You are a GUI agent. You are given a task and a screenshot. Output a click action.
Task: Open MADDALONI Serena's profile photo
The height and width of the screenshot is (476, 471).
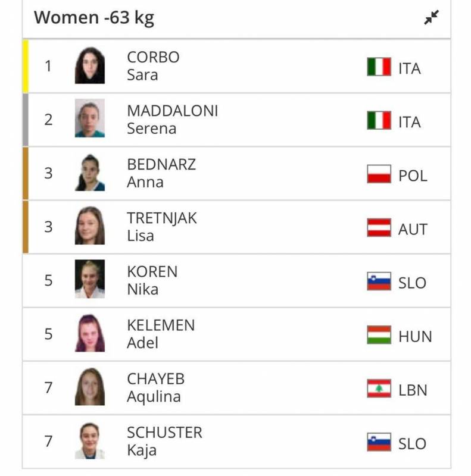90,118
